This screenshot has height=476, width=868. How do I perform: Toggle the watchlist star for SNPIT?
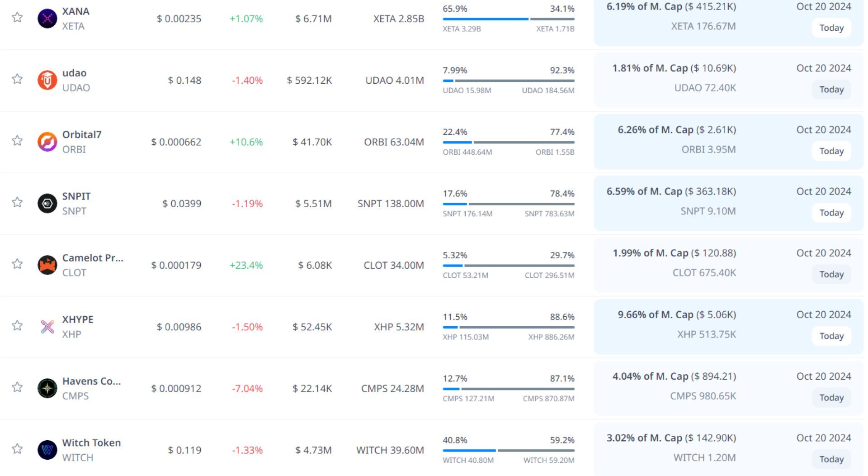coord(17,202)
